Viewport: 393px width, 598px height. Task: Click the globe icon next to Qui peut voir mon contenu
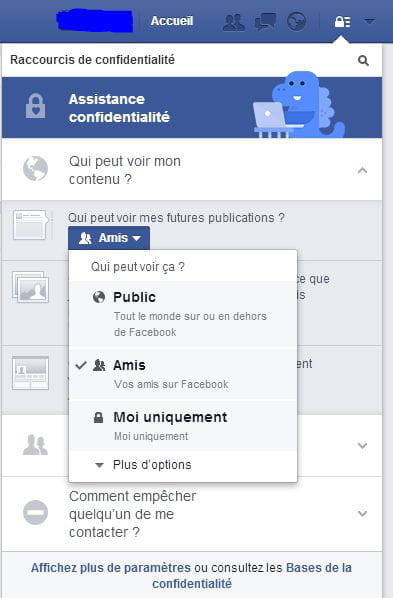[x=35, y=169]
